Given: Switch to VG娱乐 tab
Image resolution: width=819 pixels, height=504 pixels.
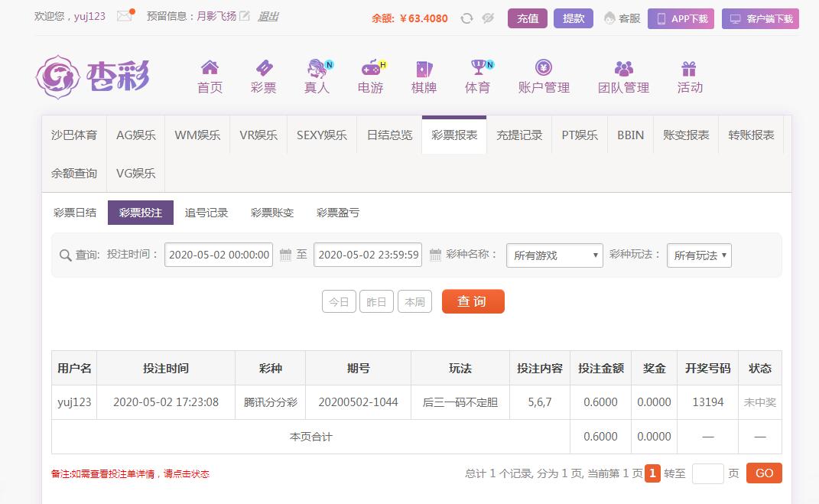Looking at the screenshot, I should 136,173.
